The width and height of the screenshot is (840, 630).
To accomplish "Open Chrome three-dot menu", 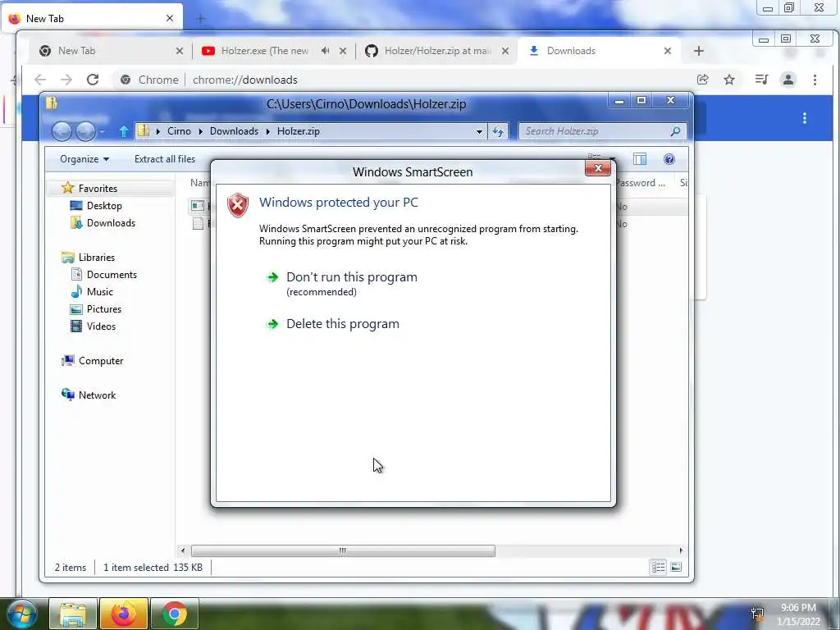I will tap(815, 80).
